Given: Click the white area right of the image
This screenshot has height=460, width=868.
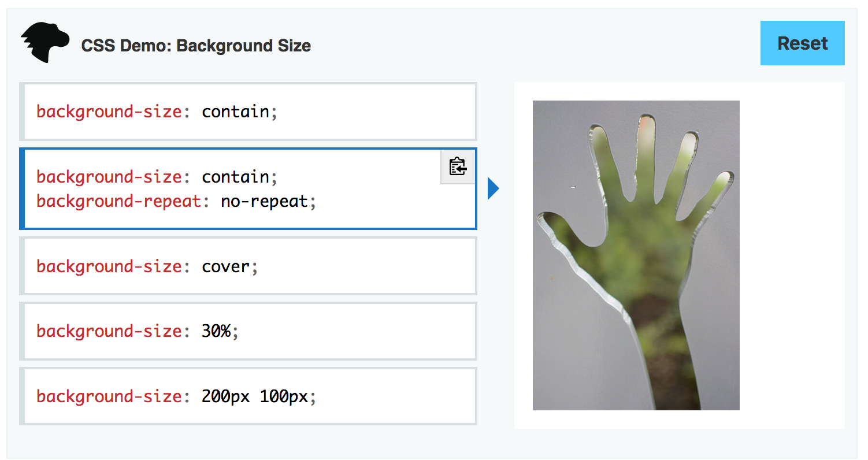Looking at the screenshot, I should [792, 255].
